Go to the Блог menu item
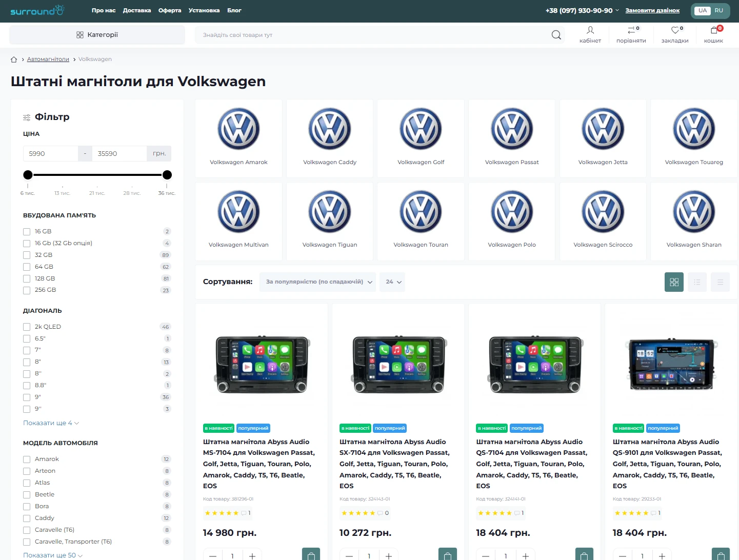This screenshot has width=739, height=560. coord(234,10)
